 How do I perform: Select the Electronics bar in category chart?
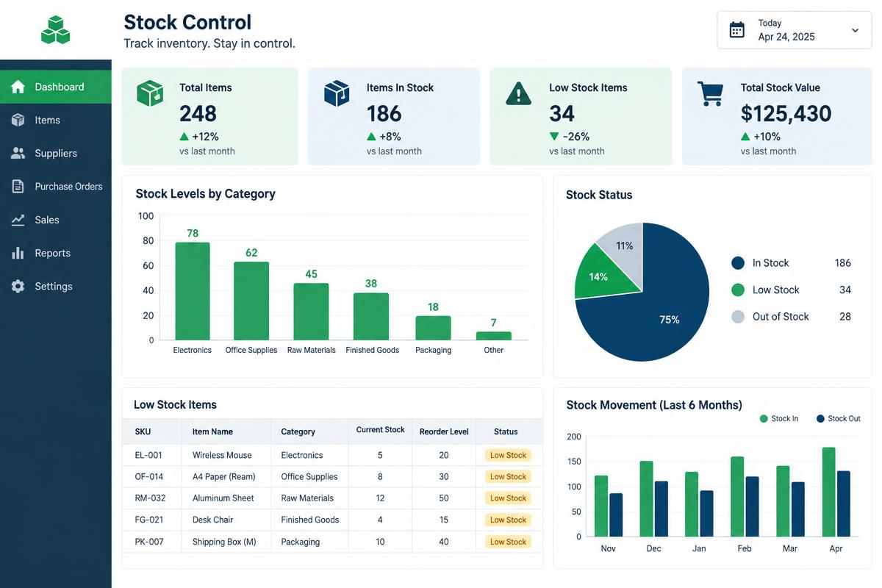click(193, 291)
